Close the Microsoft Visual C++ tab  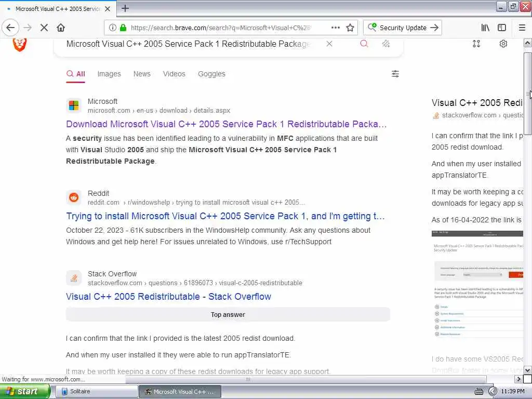click(108, 8)
